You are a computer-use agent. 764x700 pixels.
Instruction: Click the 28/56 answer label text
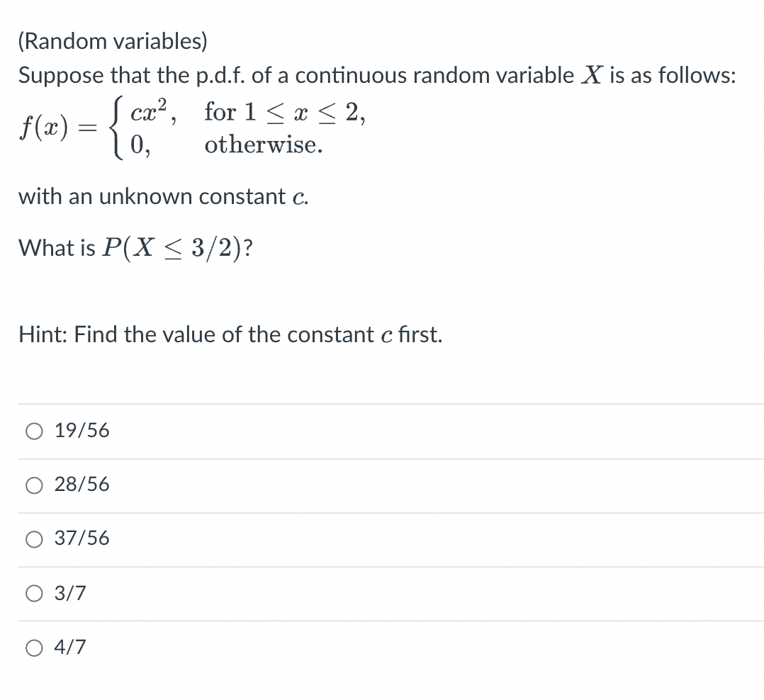(x=82, y=484)
